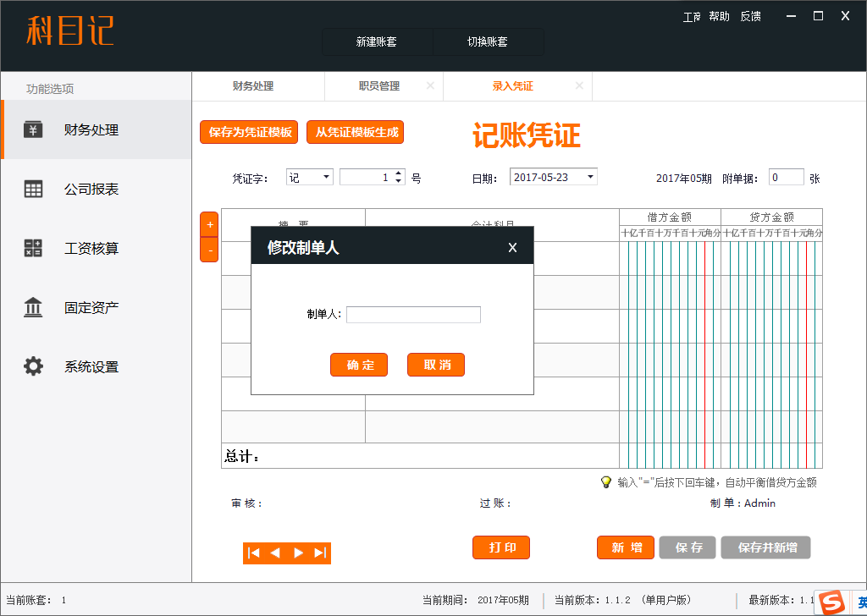This screenshot has height=616, width=867.
Task: Open the 帮助 menu
Action: click(719, 16)
